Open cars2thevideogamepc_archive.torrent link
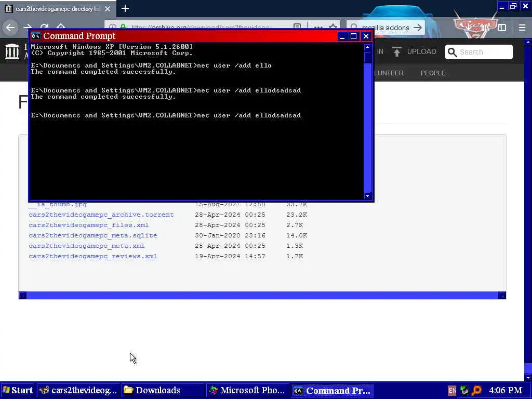 point(101,215)
